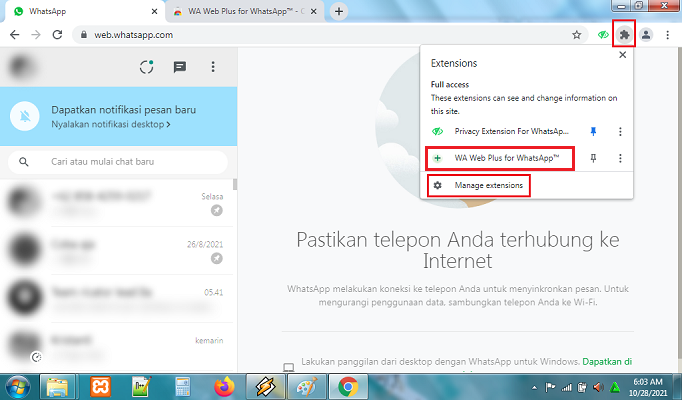Open XAMPP from the taskbar

tap(100, 387)
